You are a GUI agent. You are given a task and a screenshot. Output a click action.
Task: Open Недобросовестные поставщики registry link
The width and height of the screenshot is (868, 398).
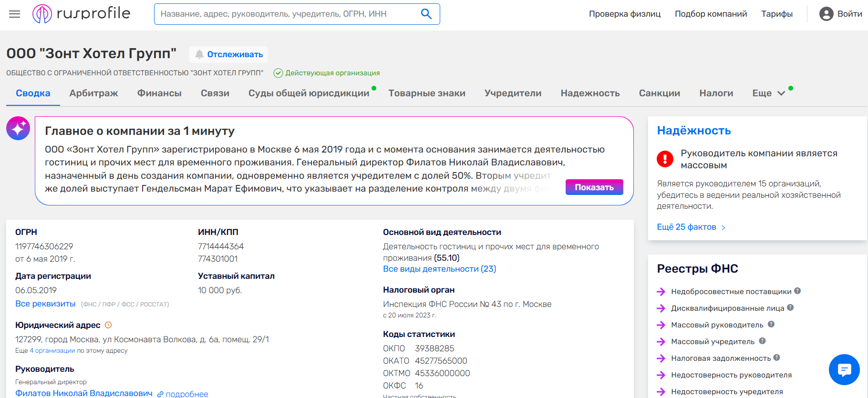pos(731,292)
